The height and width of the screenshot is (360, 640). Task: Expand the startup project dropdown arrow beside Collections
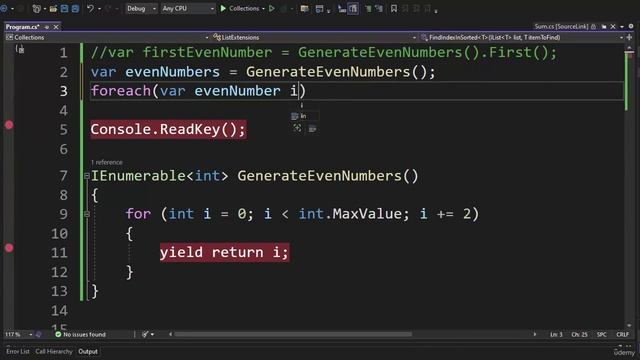[263, 9]
